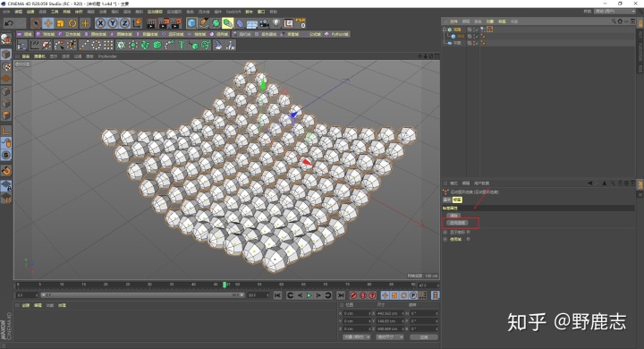Collapse the Cloner object tree node
This screenshot has height=349, width=644.
[x=445, y=30]
